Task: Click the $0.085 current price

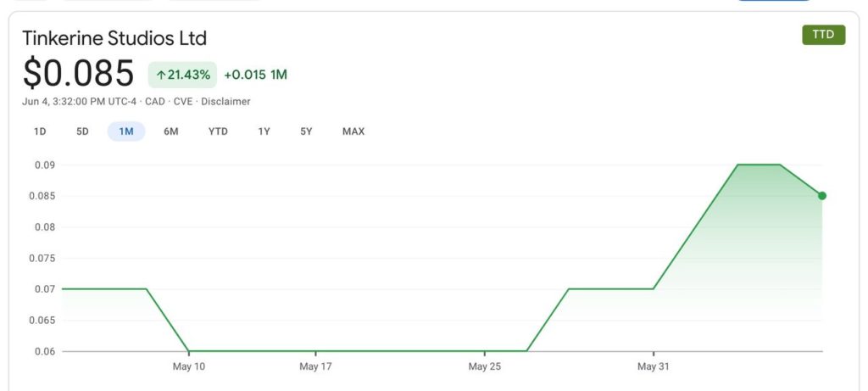Action: click(x=78, y=74)
